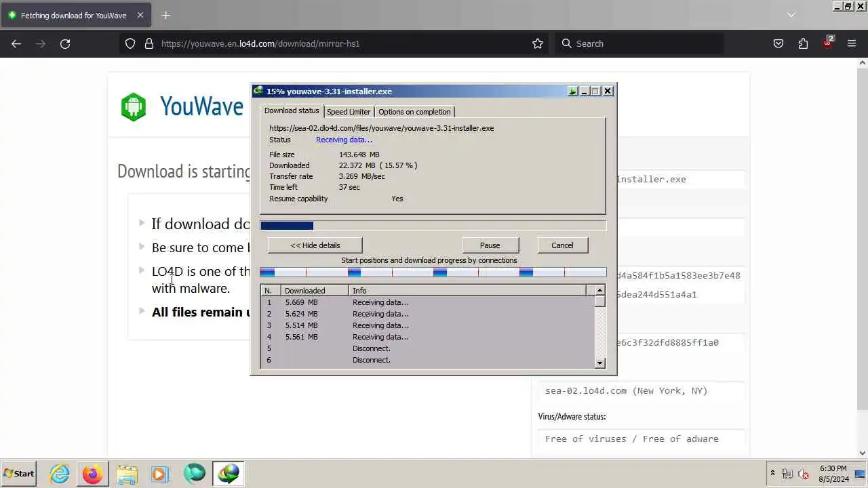Open Windows Media Player taskbar icon
This screenshot has width=868, height=488.
(160, 474)
